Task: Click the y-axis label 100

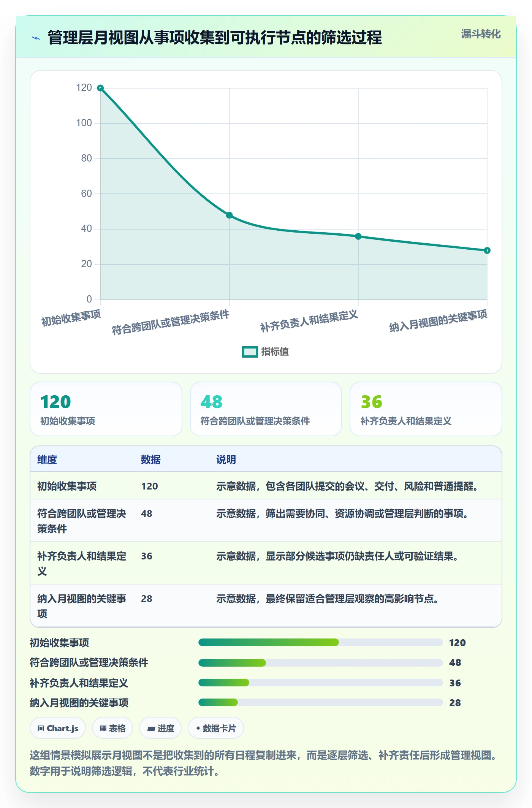Action: (84, 123)
